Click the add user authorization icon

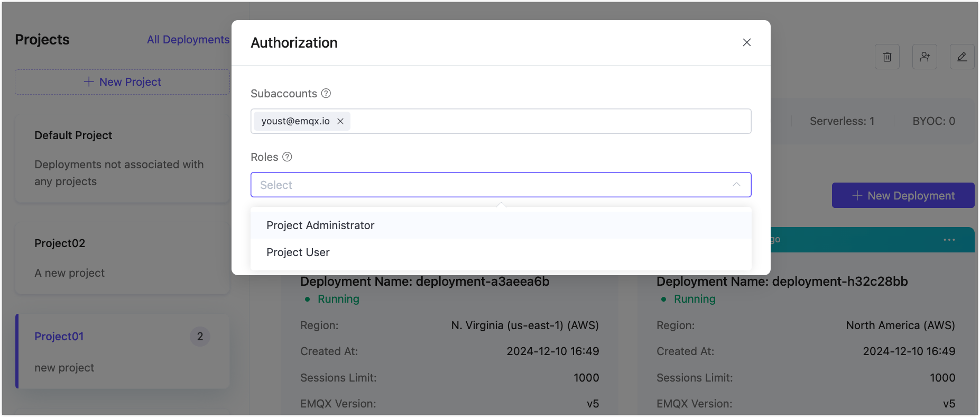tap(924, 57)
